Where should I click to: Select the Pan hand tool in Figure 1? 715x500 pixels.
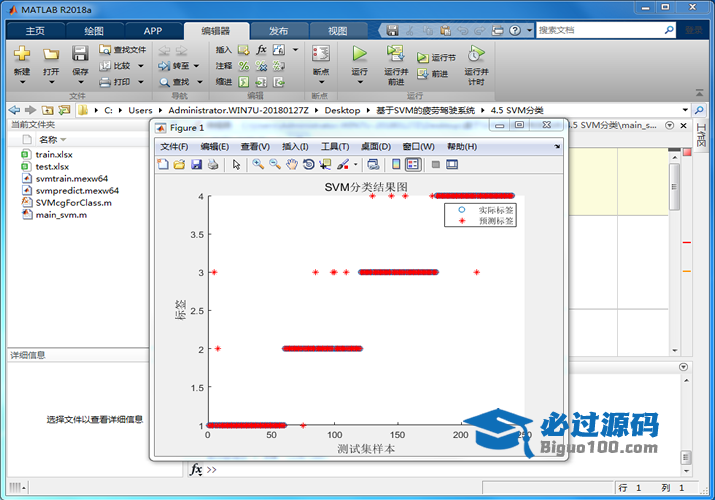[292, 164]
